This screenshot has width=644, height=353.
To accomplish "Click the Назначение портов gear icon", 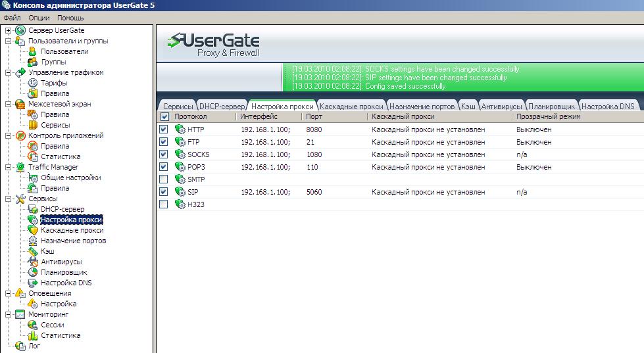I will point(32,241).
